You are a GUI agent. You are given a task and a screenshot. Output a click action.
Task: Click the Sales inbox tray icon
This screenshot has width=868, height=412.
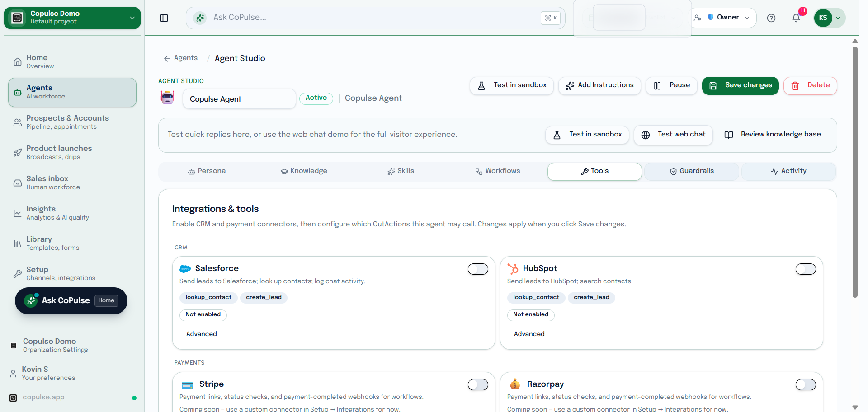click(17, 183)
